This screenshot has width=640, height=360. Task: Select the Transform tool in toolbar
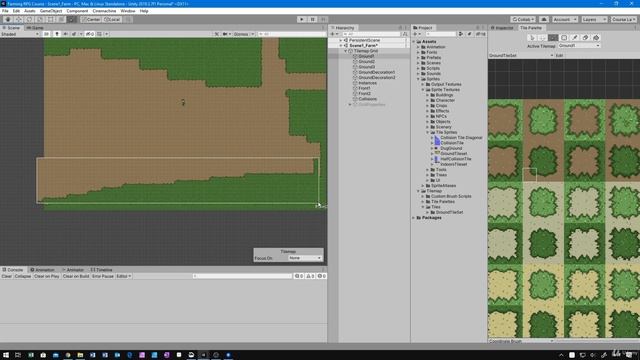pos(61,19)
